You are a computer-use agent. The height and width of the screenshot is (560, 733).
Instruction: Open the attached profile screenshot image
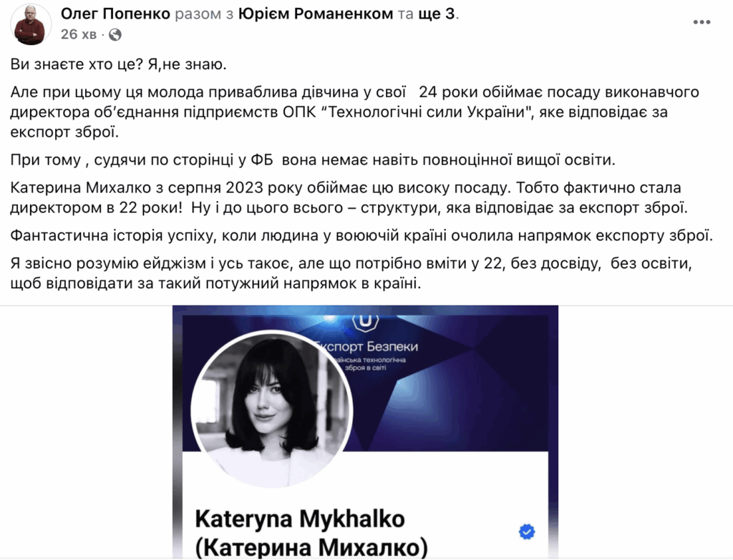pos(365,432)
